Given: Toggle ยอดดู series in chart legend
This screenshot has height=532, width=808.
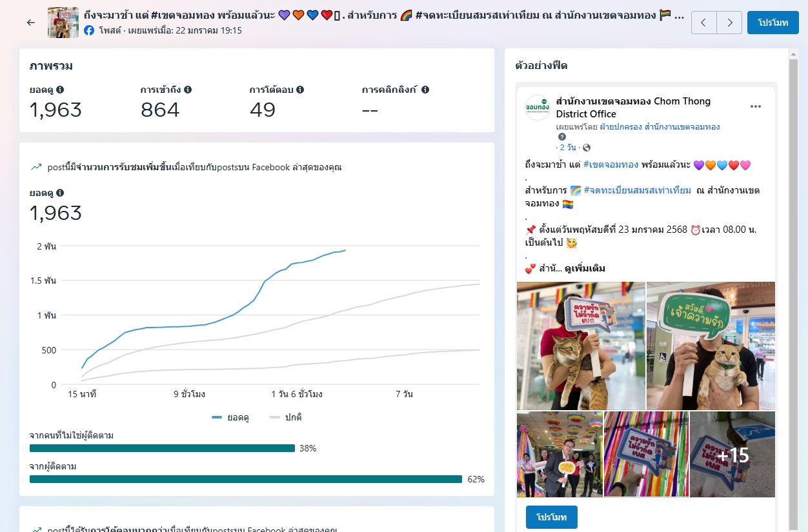Looking at the screenshot, I should [230, 417].
